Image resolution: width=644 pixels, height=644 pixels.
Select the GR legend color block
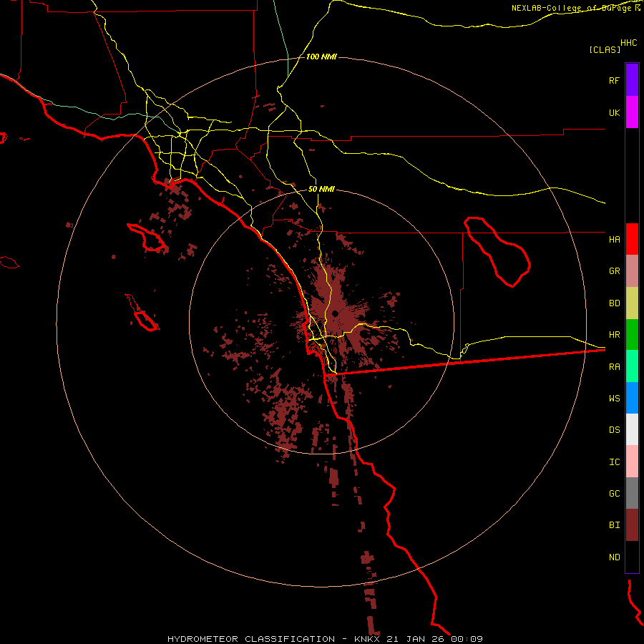pyautogui.click(x=632, y=271)
